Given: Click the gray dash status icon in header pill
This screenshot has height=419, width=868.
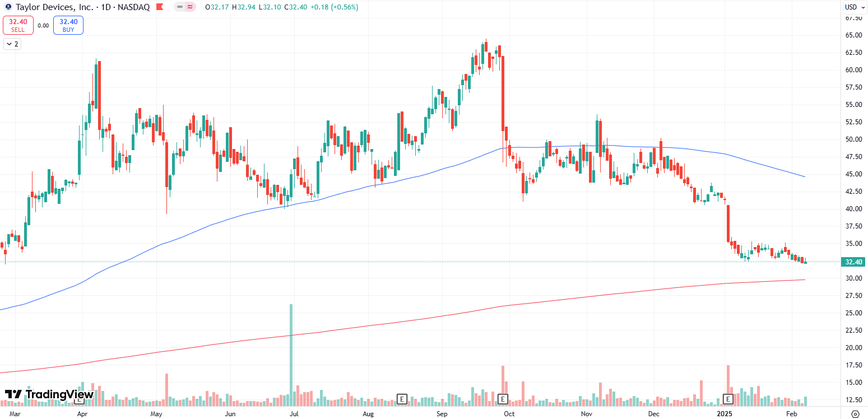Looking at the screenshot, I should tap(180, 7).
